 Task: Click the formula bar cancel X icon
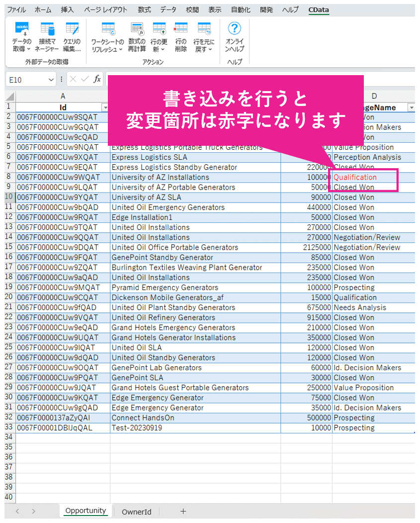[73, 79]
